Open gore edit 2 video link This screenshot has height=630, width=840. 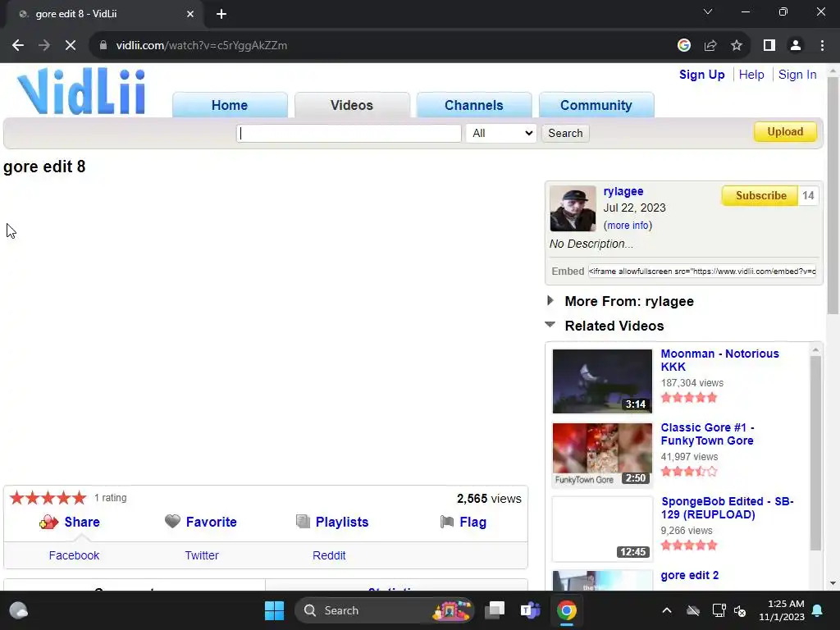click(x=689, y=575)
